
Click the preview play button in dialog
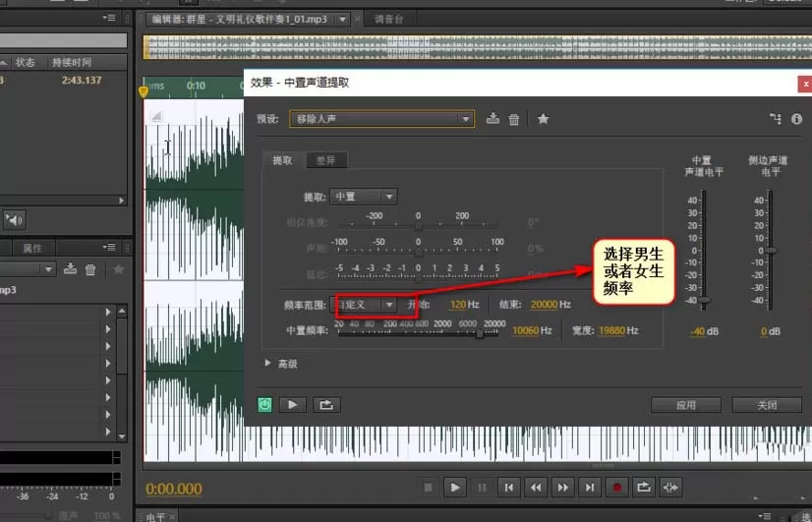pyautogui.click(x=293, y=405)
